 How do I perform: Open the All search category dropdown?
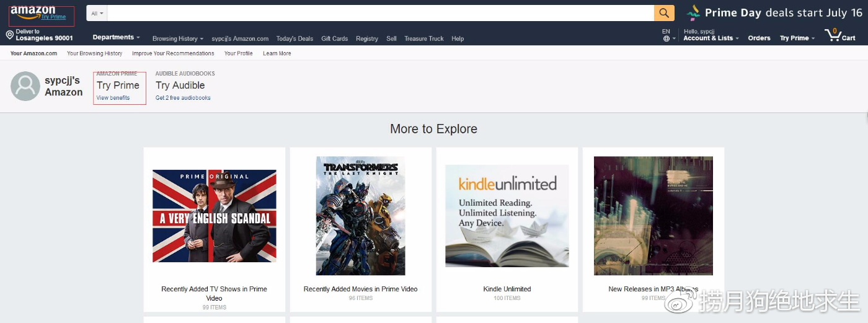pyautogui.click(x=97, y=13)
